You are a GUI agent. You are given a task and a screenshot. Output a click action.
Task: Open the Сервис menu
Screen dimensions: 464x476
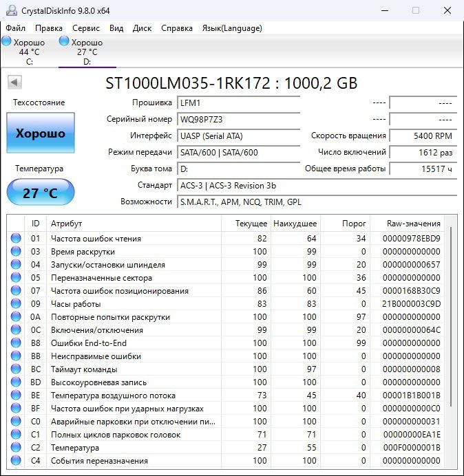(x=86, y=28)
